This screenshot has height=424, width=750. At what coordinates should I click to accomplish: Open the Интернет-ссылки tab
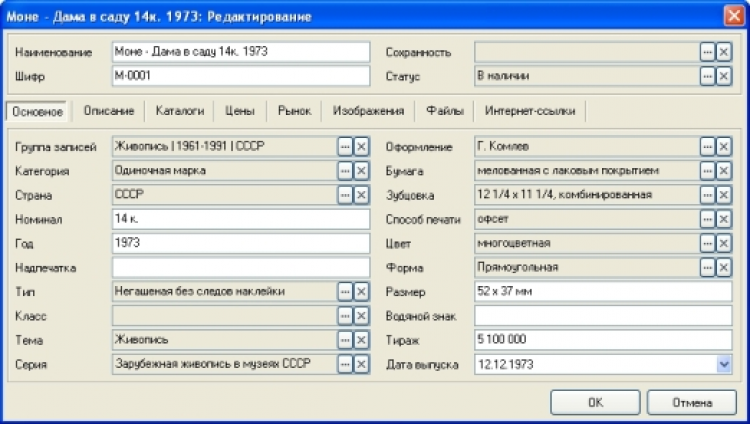pyautogui.click(x=530, y=111)
